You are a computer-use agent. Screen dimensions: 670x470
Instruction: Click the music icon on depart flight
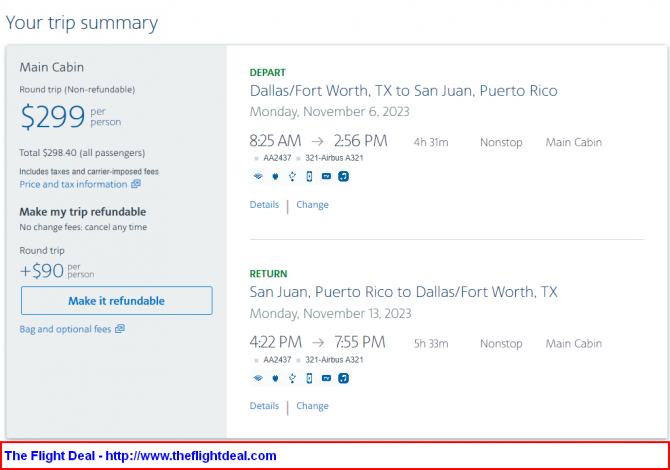(x=344, y=176)
